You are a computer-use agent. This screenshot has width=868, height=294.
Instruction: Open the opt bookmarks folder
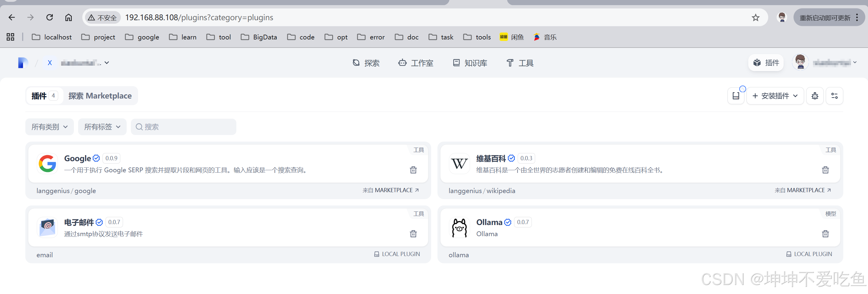(x=336, y=37)
